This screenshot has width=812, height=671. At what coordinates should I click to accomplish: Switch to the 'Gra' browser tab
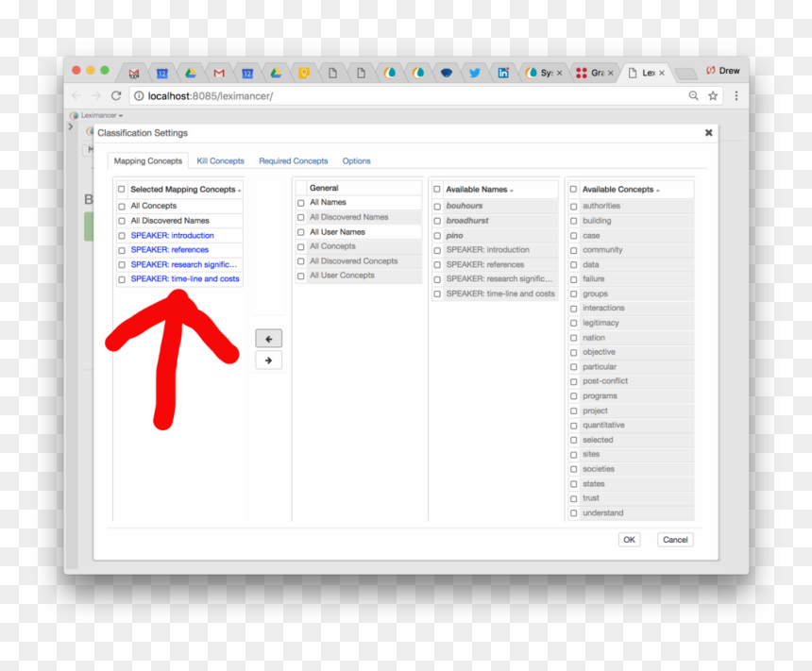594,73
